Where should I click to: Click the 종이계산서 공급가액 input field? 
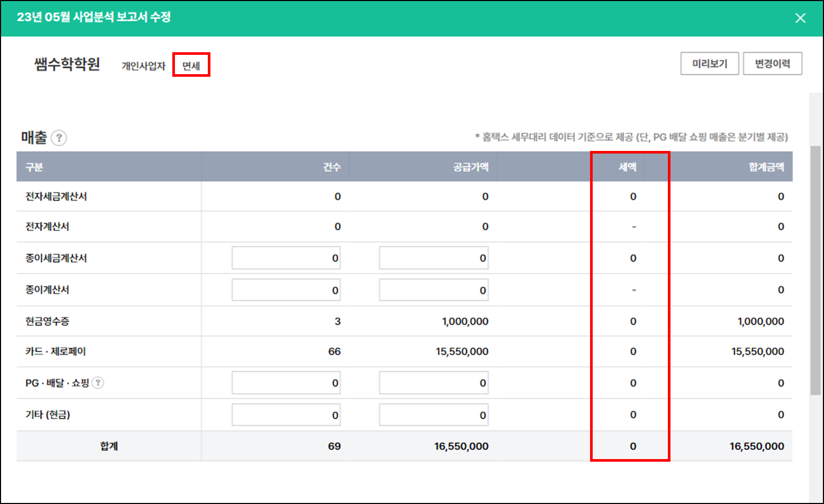[x=433, y=290]
